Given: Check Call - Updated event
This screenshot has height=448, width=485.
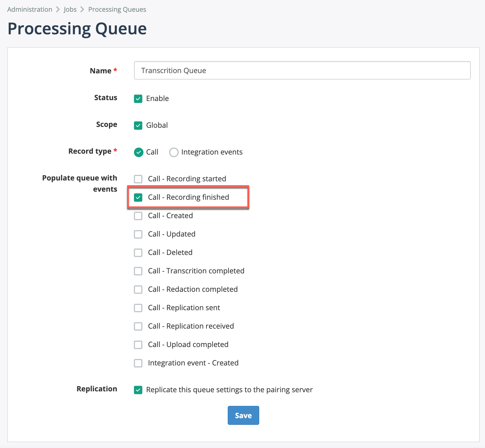Looking at the screenshot, I should pos(138,234).
